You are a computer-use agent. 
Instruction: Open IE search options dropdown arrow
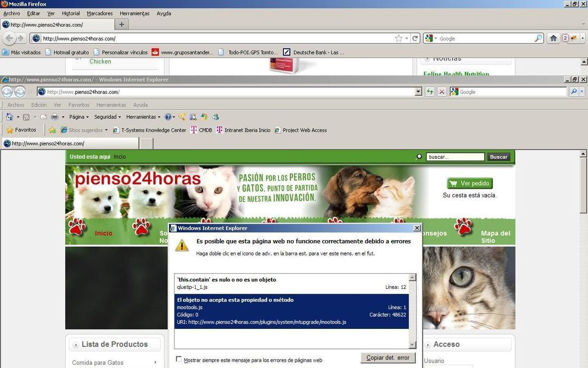582,92
